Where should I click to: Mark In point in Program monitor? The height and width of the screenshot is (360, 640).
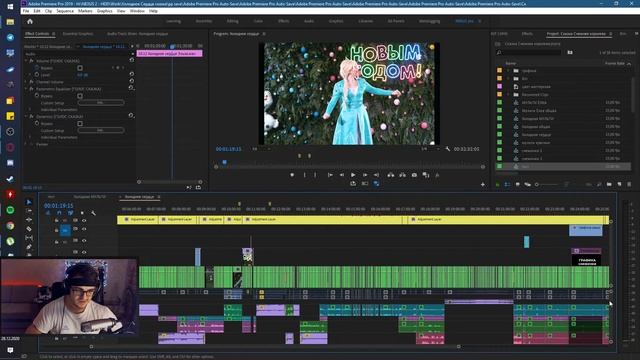pos(304,175)
